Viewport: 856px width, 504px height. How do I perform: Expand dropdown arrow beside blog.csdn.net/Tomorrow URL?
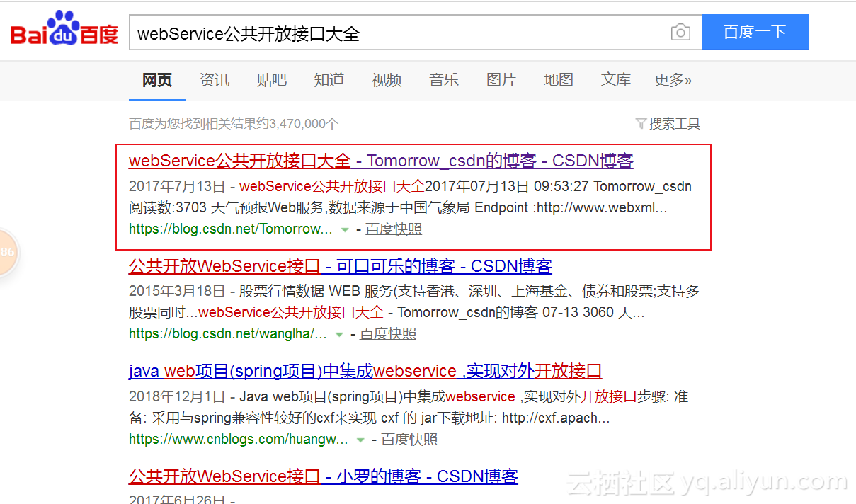(x=345, y=229)
